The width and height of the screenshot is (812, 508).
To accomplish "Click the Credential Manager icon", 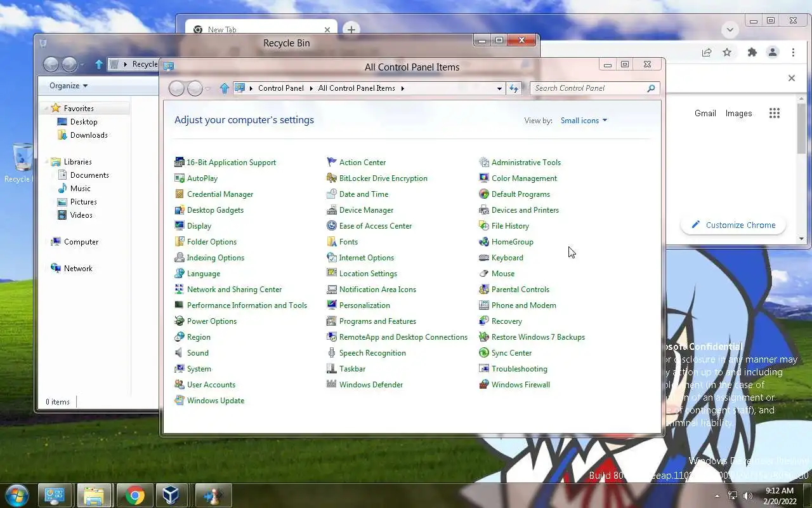I will pyautogui.click(x=180, y=194).
